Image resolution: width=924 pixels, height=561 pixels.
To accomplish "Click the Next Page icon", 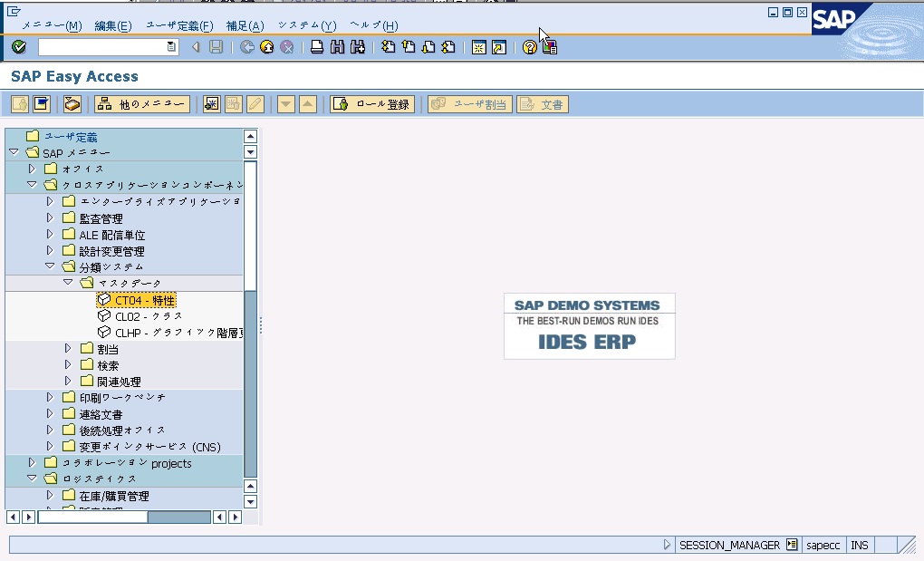I will 428,46.
